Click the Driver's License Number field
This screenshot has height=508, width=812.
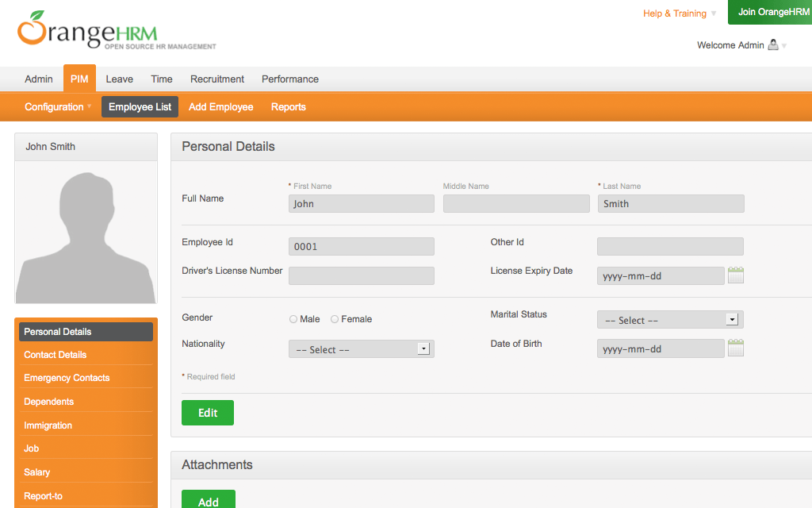coord(361,275)
